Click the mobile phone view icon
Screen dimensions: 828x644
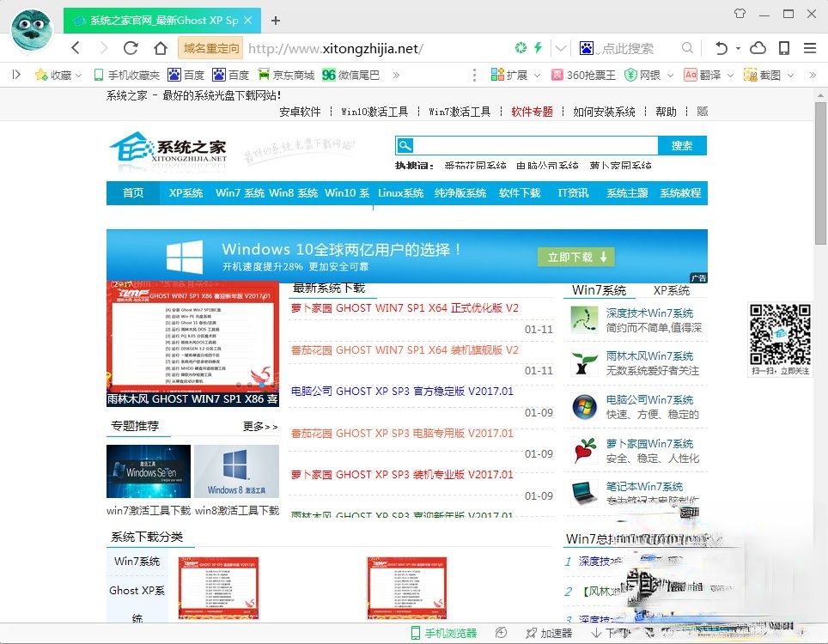pyautogui.click(x=783, y=49)
